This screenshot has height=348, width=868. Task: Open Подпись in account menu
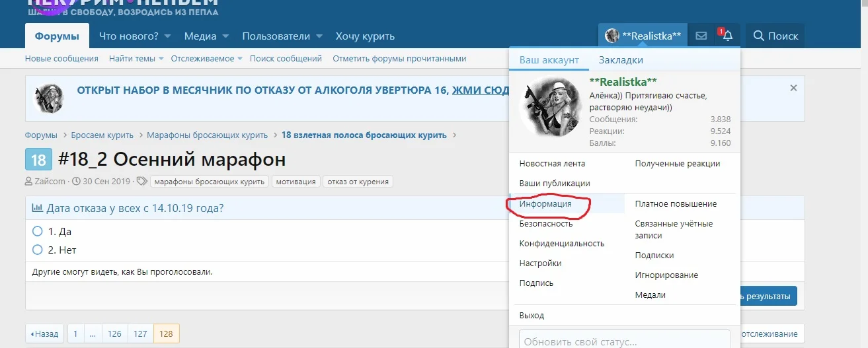click(536, 283)
